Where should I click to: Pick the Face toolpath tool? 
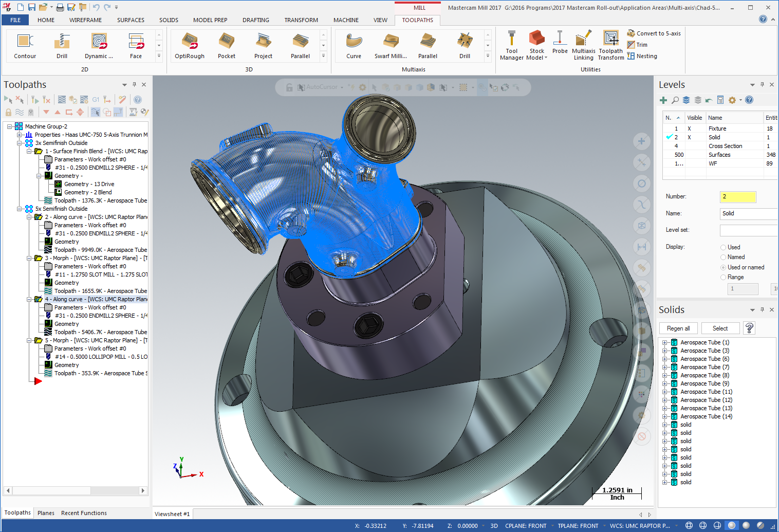pos(136,46)
